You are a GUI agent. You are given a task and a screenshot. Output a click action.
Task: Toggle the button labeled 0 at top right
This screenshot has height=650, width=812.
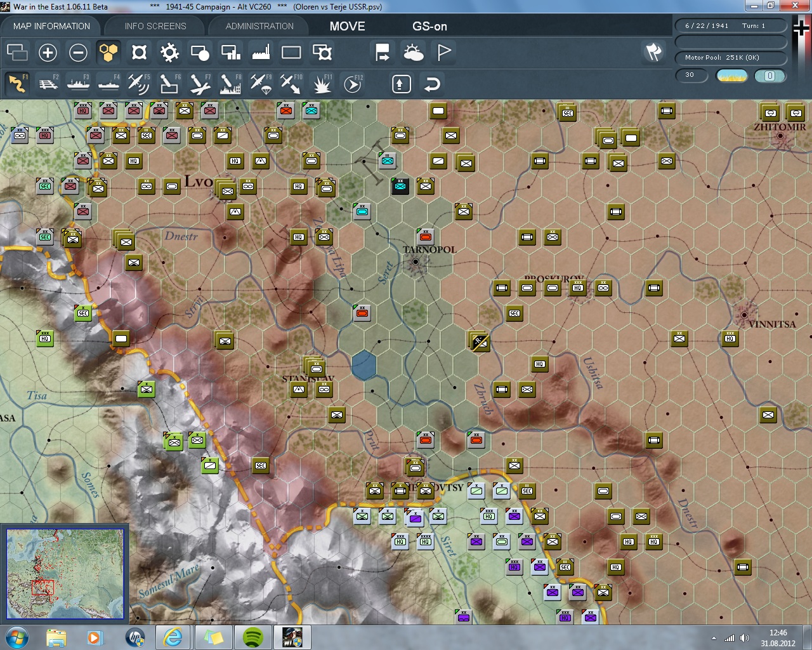tap(769, 76)
